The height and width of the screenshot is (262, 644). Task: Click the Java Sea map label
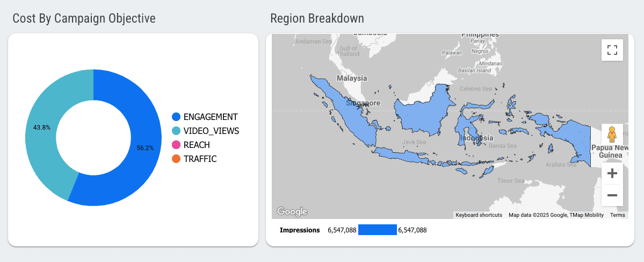point(414,142)
